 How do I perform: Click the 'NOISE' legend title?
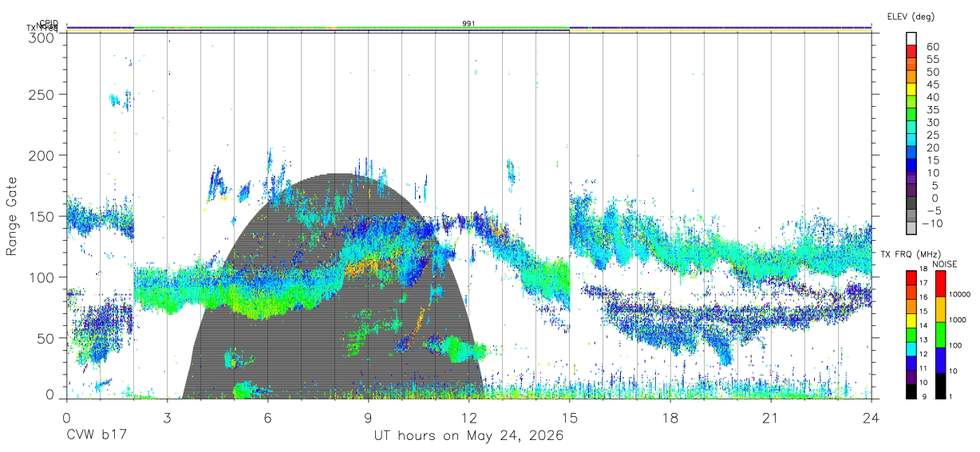[x=943, y=264]
